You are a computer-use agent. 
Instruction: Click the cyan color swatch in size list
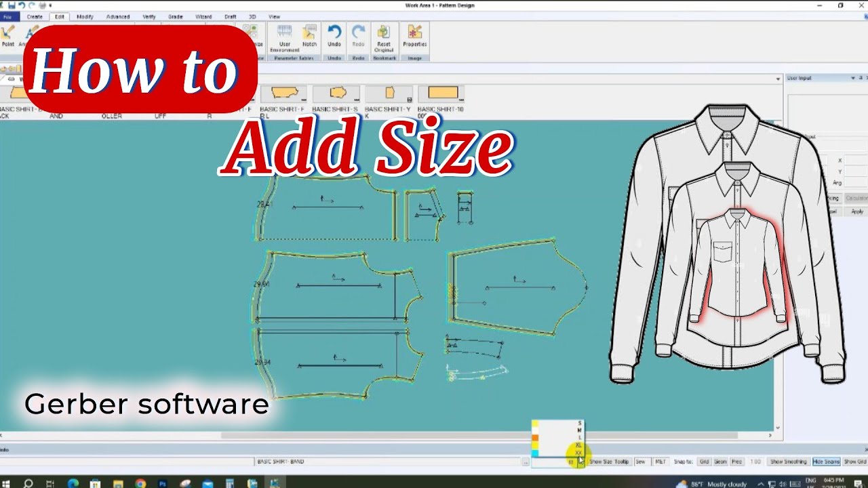[x=535, y=453]
